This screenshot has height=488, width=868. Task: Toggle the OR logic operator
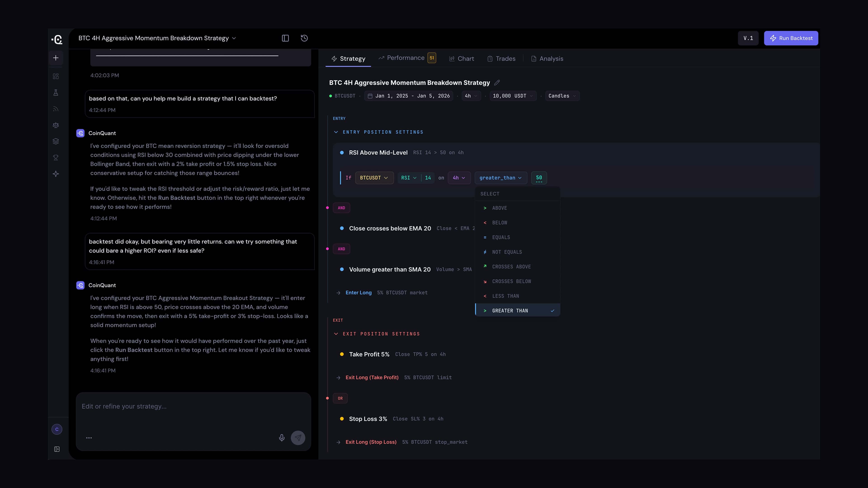[340, 398]
